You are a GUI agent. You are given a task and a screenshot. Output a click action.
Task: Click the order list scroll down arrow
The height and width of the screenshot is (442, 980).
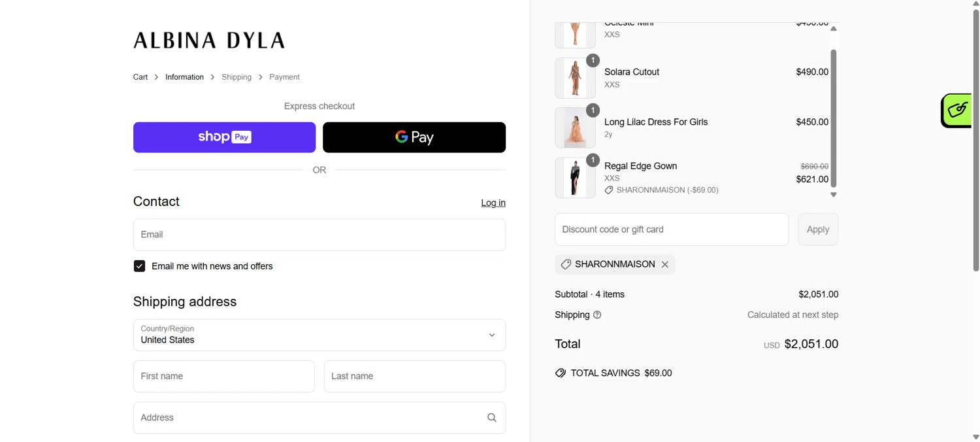(834, 195)
